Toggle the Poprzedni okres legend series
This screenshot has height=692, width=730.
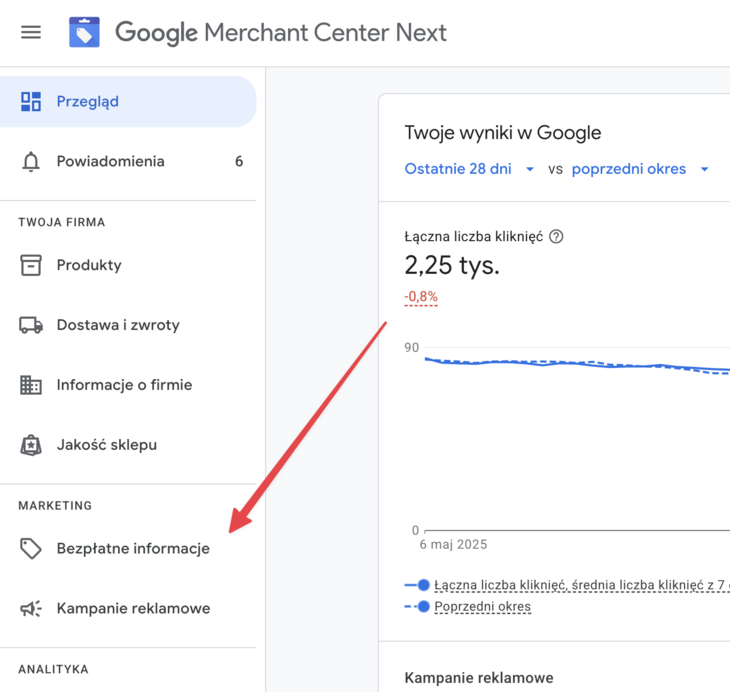point(468,606)
